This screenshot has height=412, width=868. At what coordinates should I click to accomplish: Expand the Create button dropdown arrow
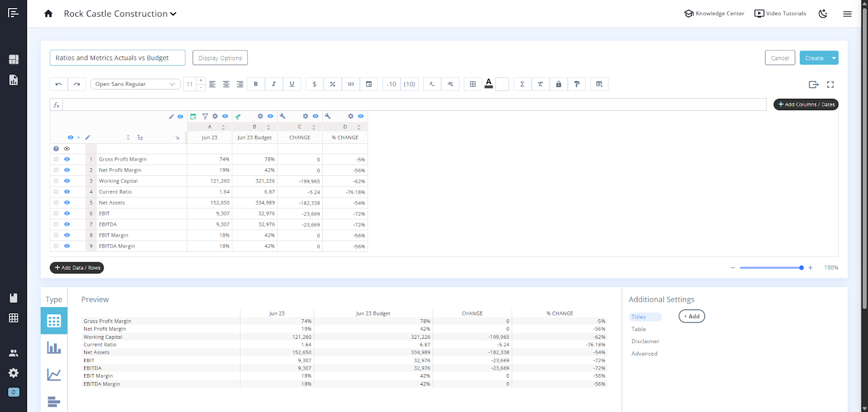[834, 58]
